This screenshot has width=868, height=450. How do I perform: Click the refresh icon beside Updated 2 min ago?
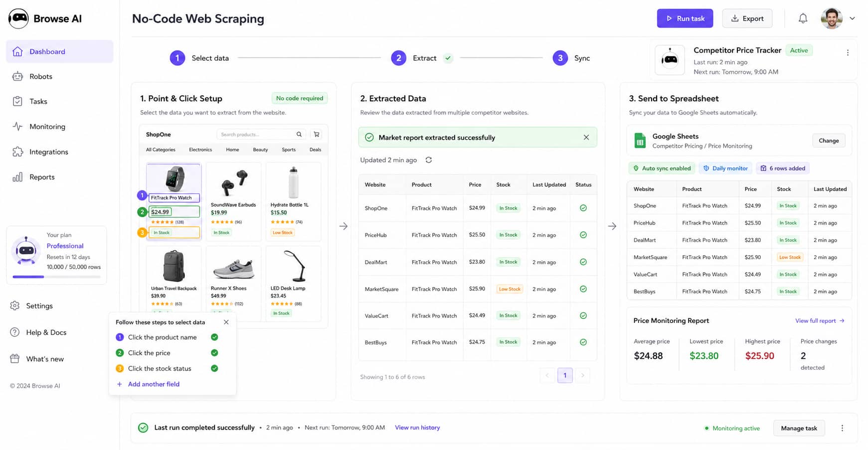(429, 160)
